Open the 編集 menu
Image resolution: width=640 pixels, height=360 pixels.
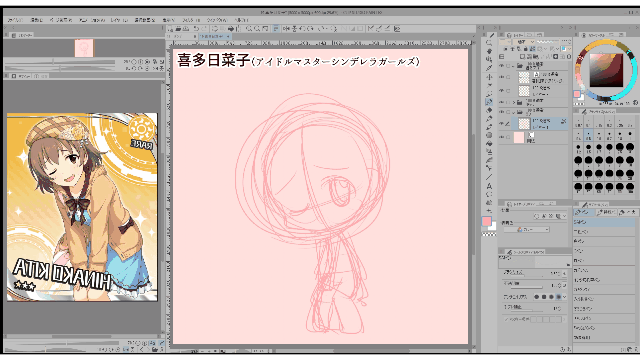pyautogui.click(x=37, y=20)
